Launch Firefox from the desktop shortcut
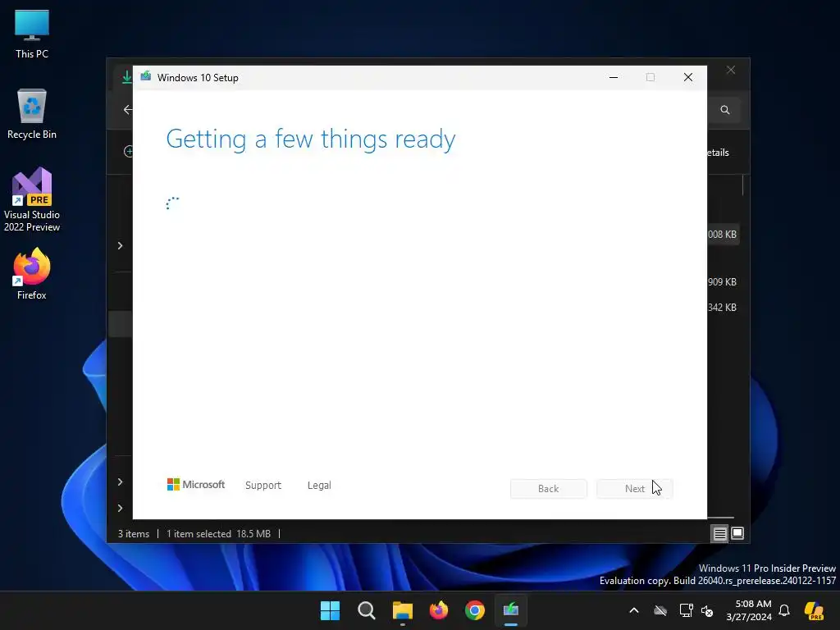The width and height of the screenshot is (840, 630). tap(32, 274)
